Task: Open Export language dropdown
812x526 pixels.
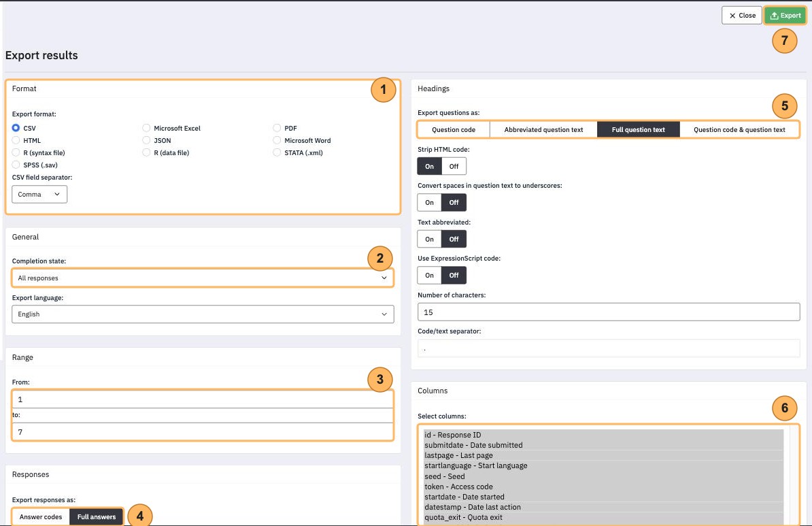Action: [x=203, y=314]
